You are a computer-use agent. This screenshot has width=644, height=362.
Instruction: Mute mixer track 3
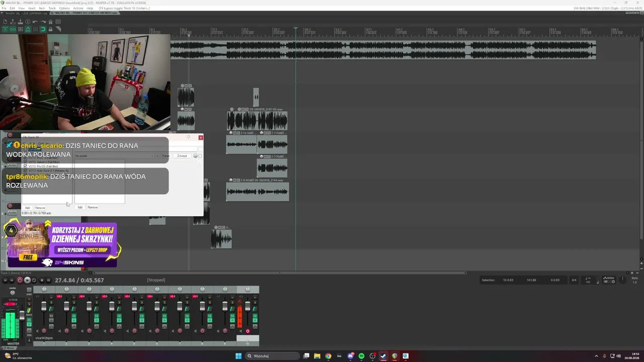pos(97,297)
